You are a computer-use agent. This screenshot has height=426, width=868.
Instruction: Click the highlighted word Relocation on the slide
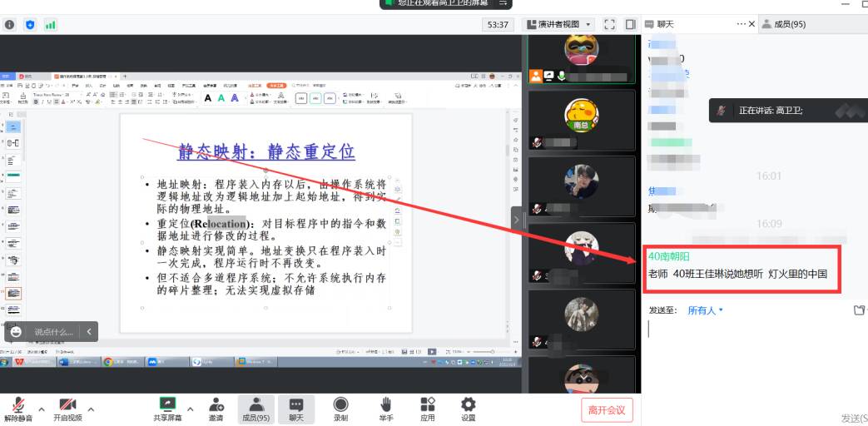pos(219,224)
